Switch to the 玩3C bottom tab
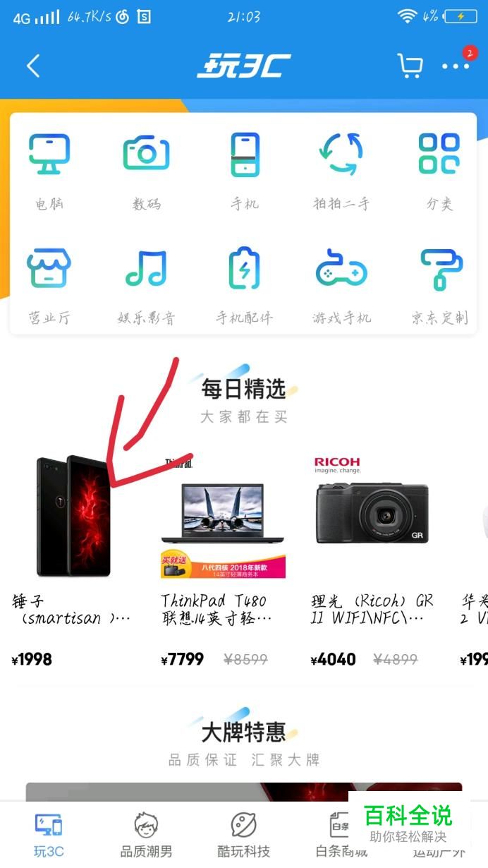Viewport: 488px width, 868px height. click(49, 835)
